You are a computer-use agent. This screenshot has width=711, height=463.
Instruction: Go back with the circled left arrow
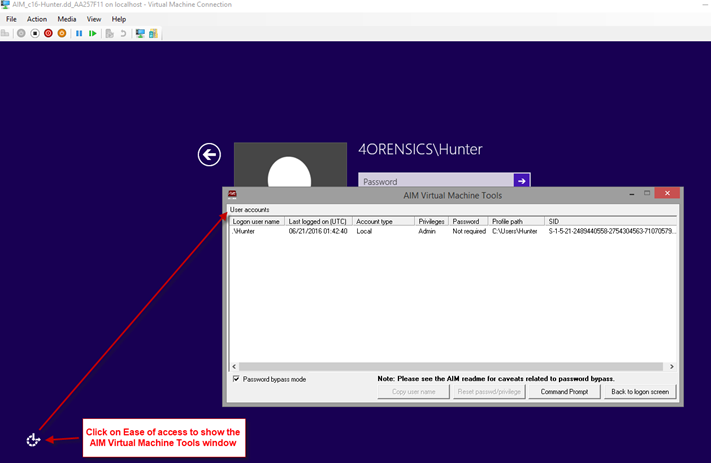(209, 155)
